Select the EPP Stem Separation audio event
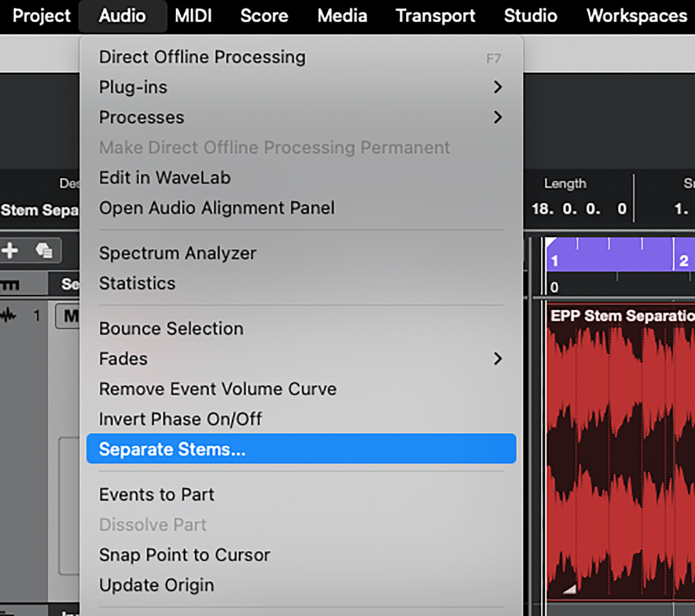Image resolution: width=695 pixels, height=616 pixels. (621, 451)
